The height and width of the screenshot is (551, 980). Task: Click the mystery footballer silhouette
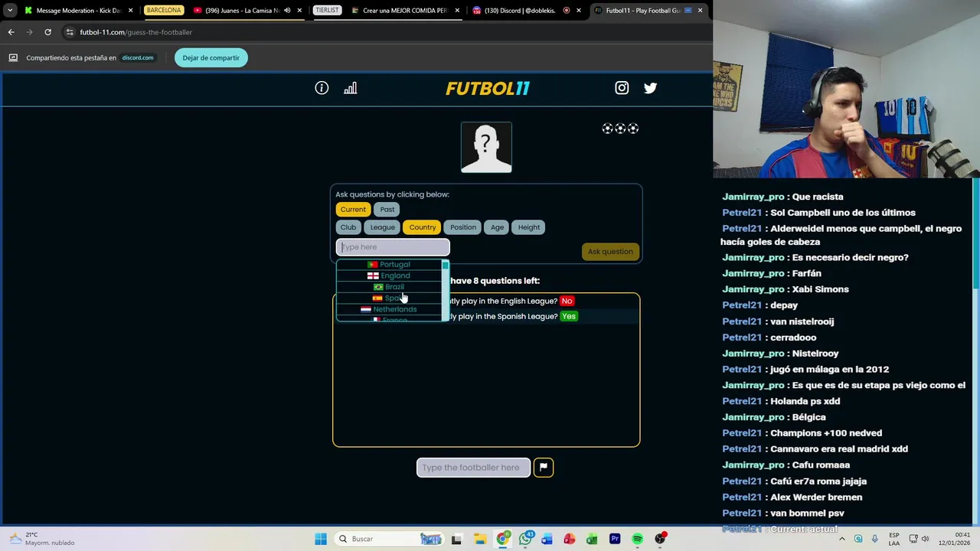coord(486,147)
